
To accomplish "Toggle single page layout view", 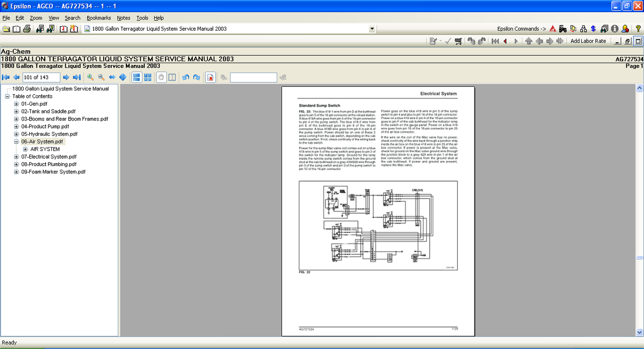I will 136,77.
